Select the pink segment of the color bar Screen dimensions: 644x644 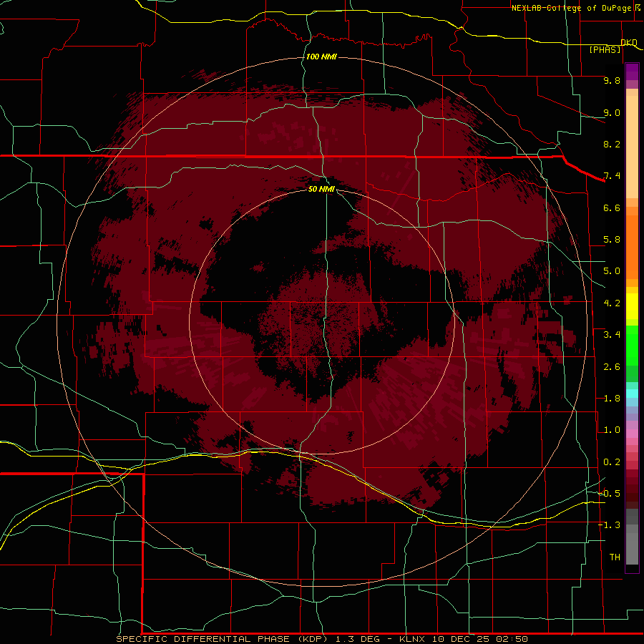[632, 434]
